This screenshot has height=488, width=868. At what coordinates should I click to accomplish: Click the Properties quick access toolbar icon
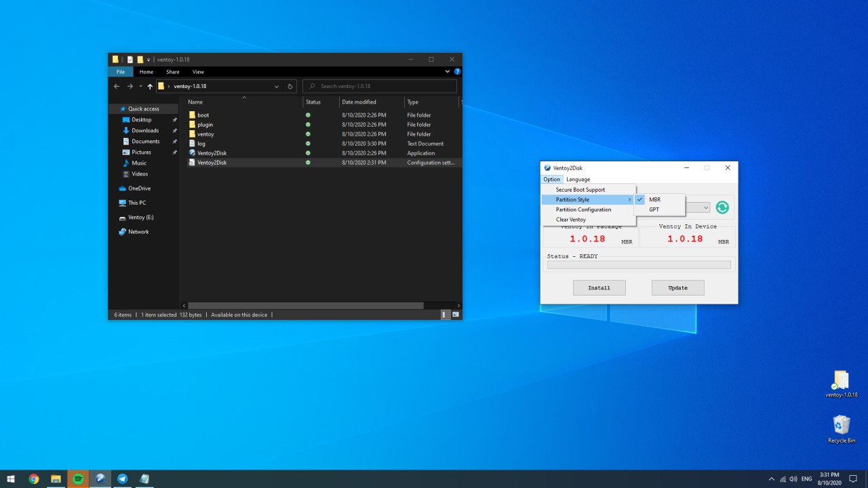click(130, 60)
